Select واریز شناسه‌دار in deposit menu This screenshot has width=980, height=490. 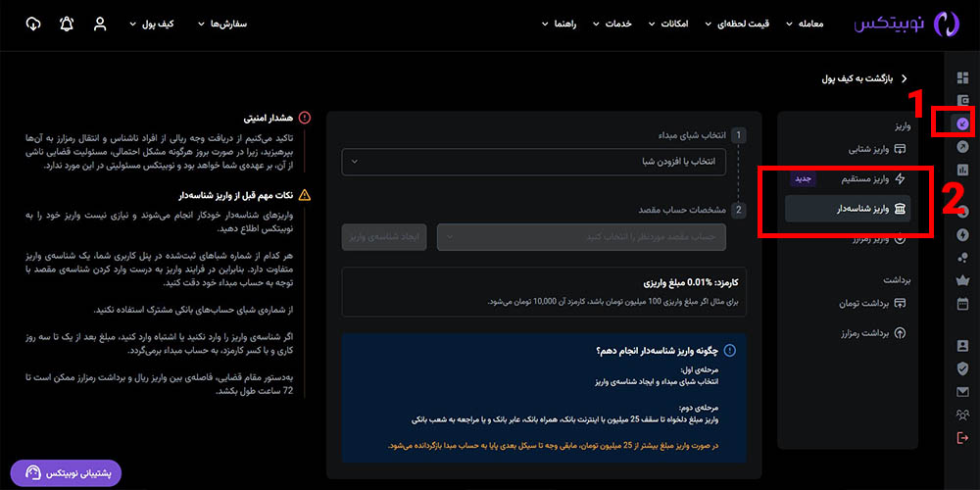click(x=848, y=209)
